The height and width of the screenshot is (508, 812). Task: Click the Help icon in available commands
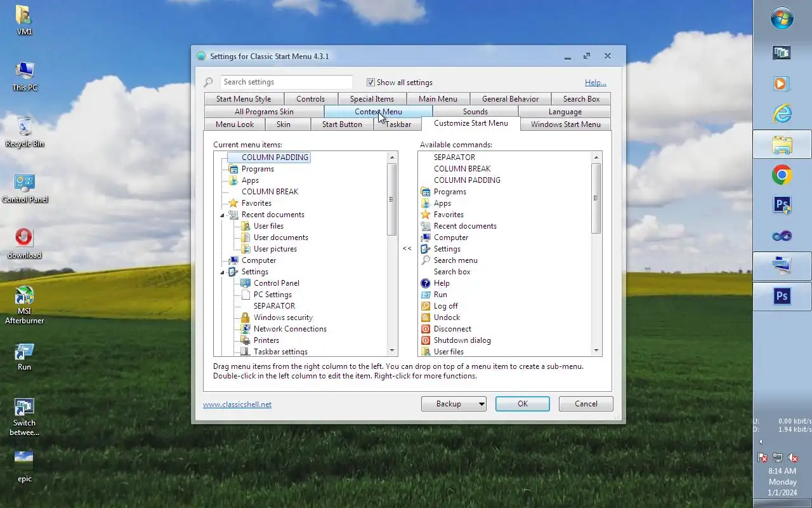[x=426, y=283]
